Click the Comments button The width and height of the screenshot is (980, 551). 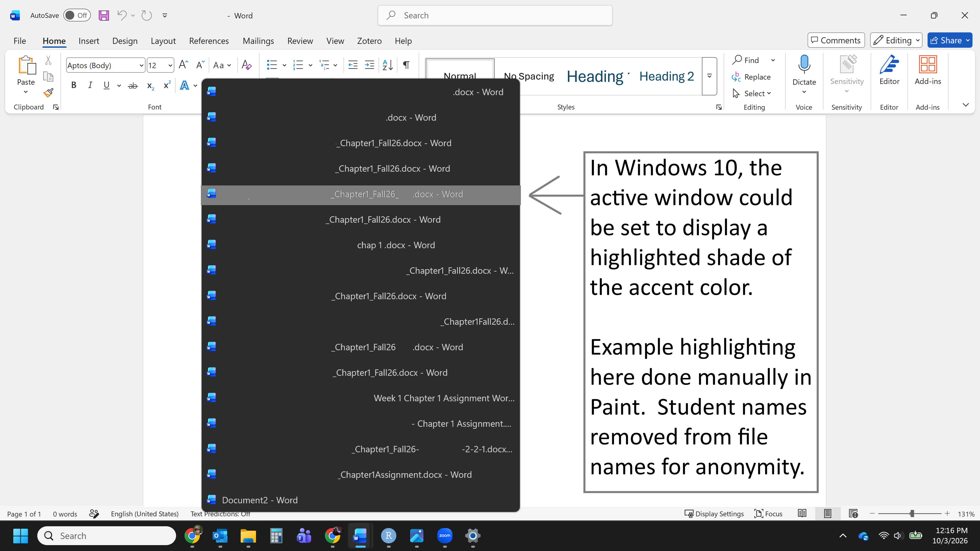[836, 40]
